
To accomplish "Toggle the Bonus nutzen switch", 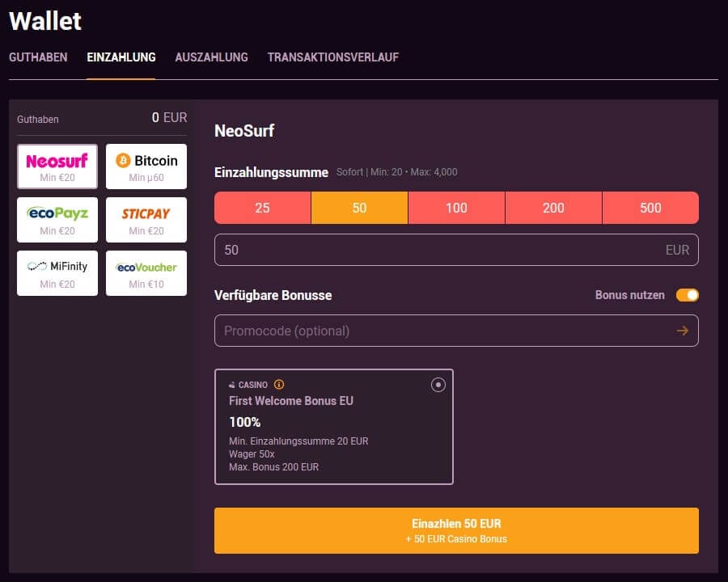I will [x=687, y=295].
